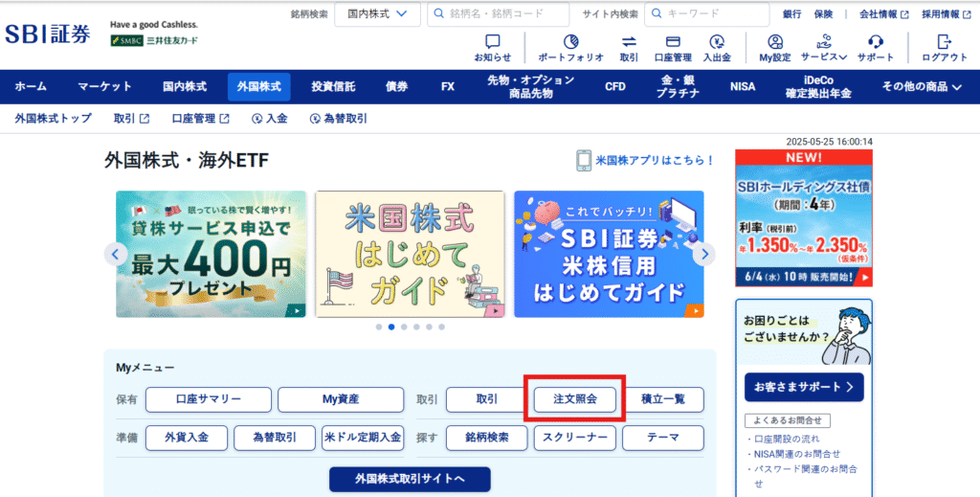Viewport: 980px width, 497px height.
Task: Select the 国内株式 nav tab
Action: click(x=185, y=87)
